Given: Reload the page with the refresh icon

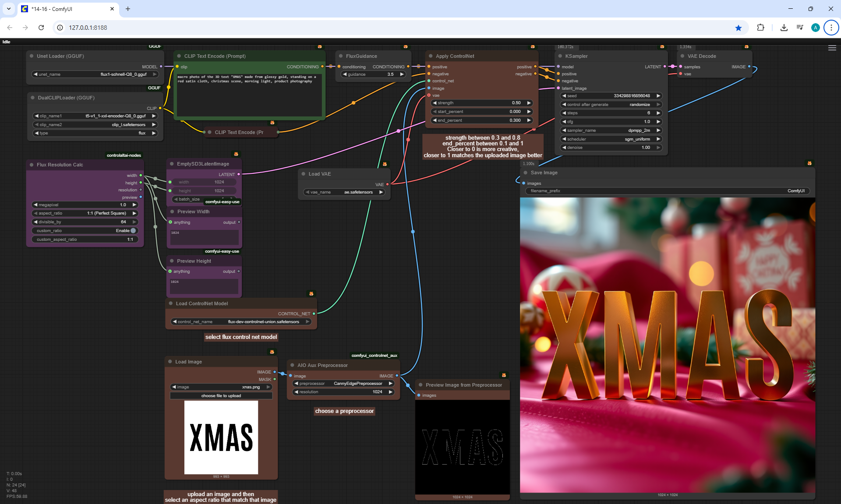Looking at the screenshot, I should point(41,28).
